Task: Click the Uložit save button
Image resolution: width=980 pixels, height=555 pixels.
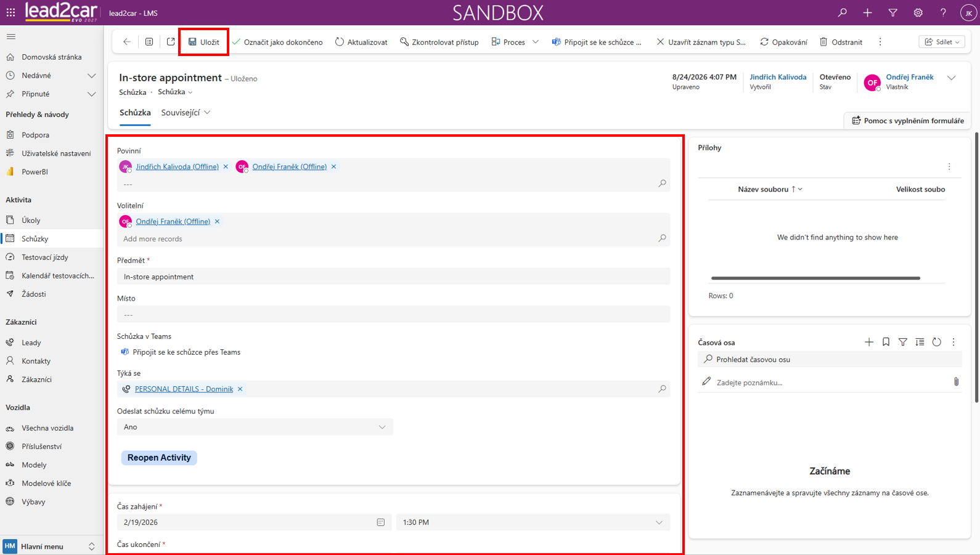Action: 203,42
